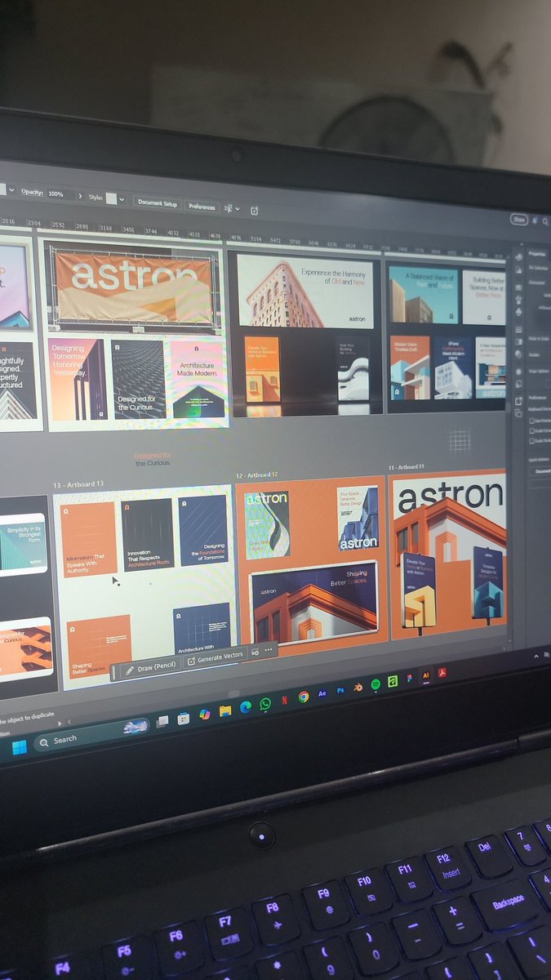Expand the Opacity value arrow
This screenshot has width=551, height=980.
(x=80, y=195)
